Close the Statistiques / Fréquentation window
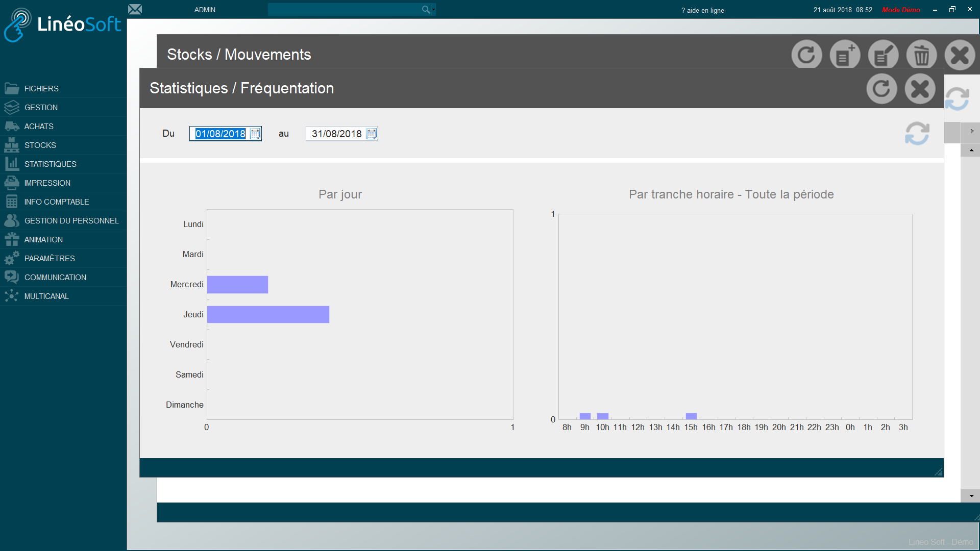The height and width of the screenshot is (551, 980). coord(920,89)
